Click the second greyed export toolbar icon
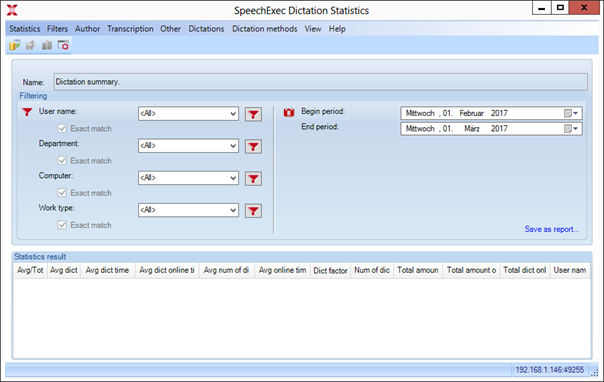Image resolution: width=604 pixels, height=382 pixels. [x=30, y=45]
